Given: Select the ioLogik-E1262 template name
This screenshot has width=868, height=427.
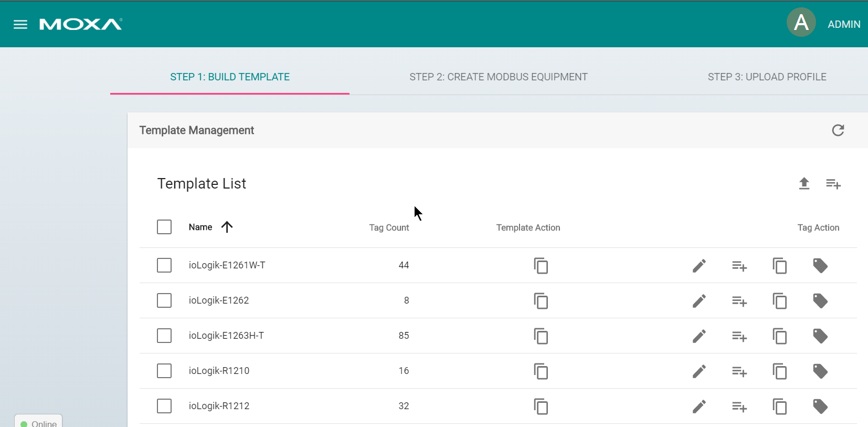Looking at the screenshot, I should [x=219, y=300].
